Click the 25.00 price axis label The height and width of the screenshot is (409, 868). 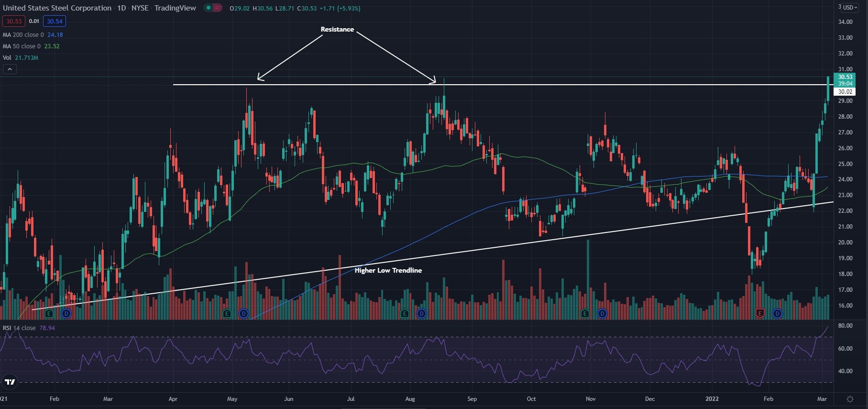(x=845, y=164)
